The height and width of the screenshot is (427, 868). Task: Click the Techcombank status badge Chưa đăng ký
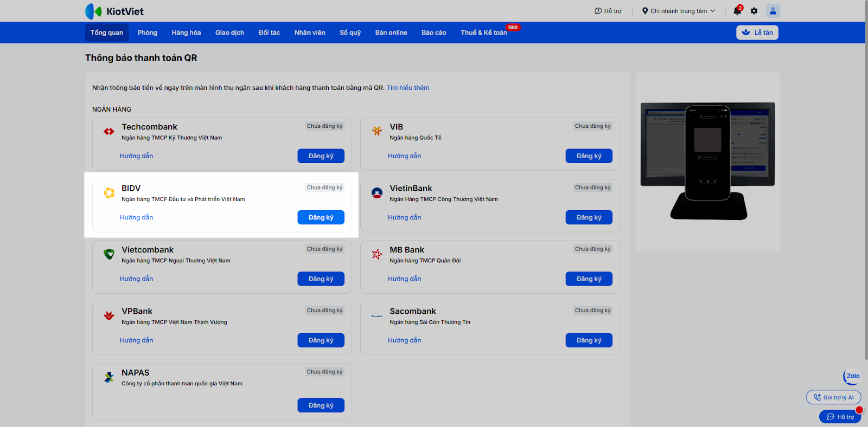pos(325,126)
